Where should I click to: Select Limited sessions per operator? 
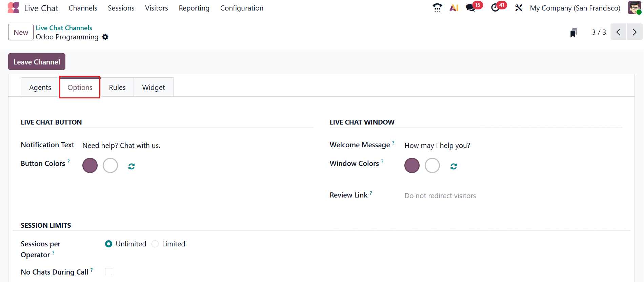(x=155, y=244)
